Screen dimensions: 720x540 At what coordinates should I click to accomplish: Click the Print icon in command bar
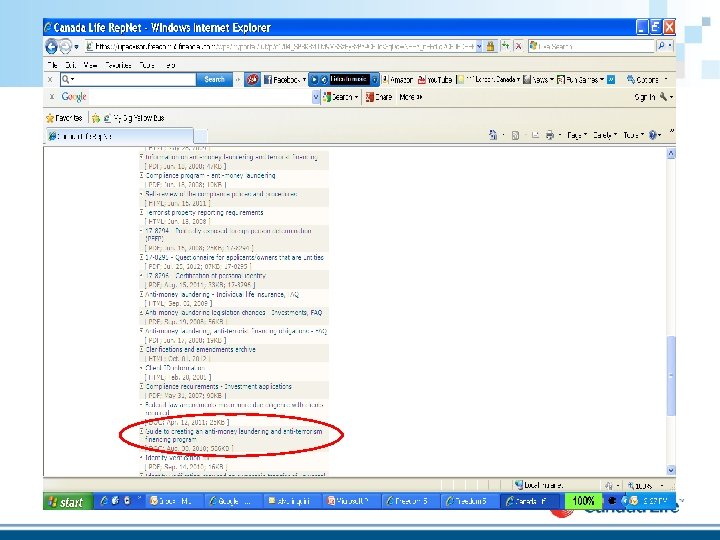click(x=550, y=135)
